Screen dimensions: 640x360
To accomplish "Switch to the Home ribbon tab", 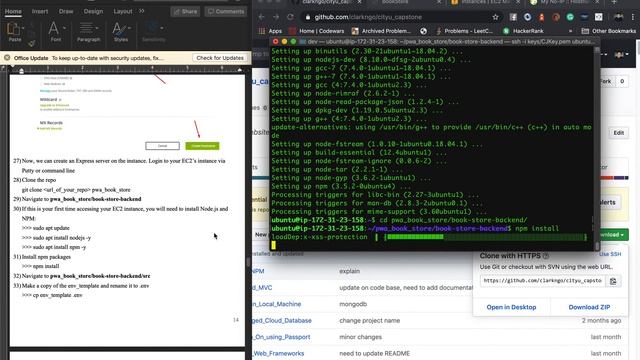I will 13,11.
